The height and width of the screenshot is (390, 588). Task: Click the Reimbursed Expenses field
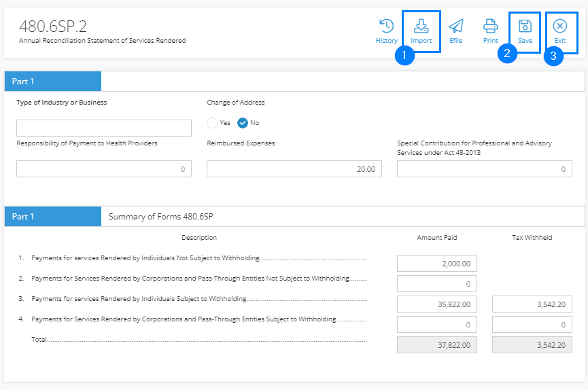coord(294,169)
